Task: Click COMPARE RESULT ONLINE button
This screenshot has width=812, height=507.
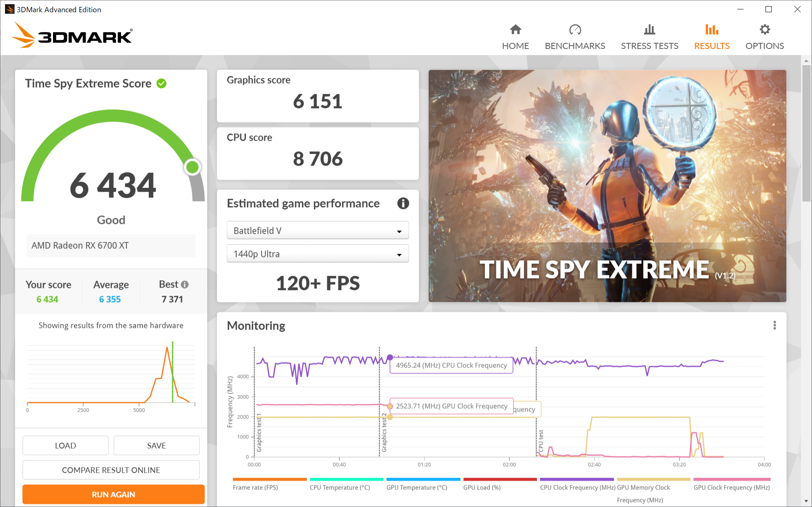Action: [111, 470]
